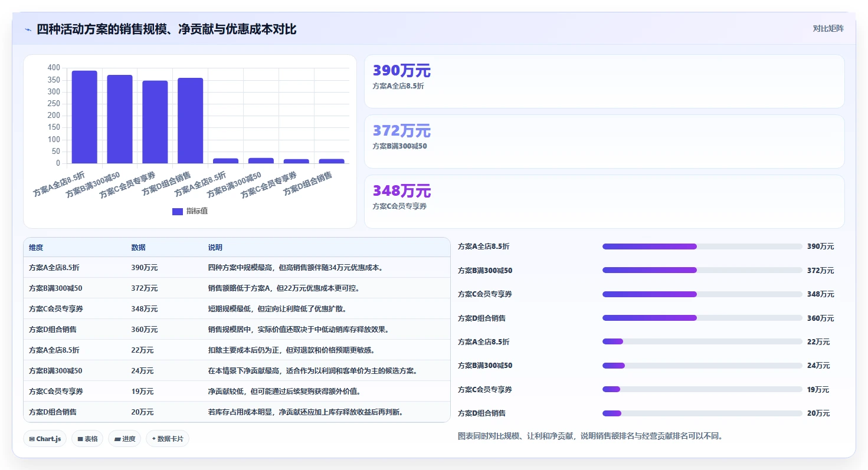Click short progress bar for 19万元
868x470 pixels.
[x=702, y=389]
